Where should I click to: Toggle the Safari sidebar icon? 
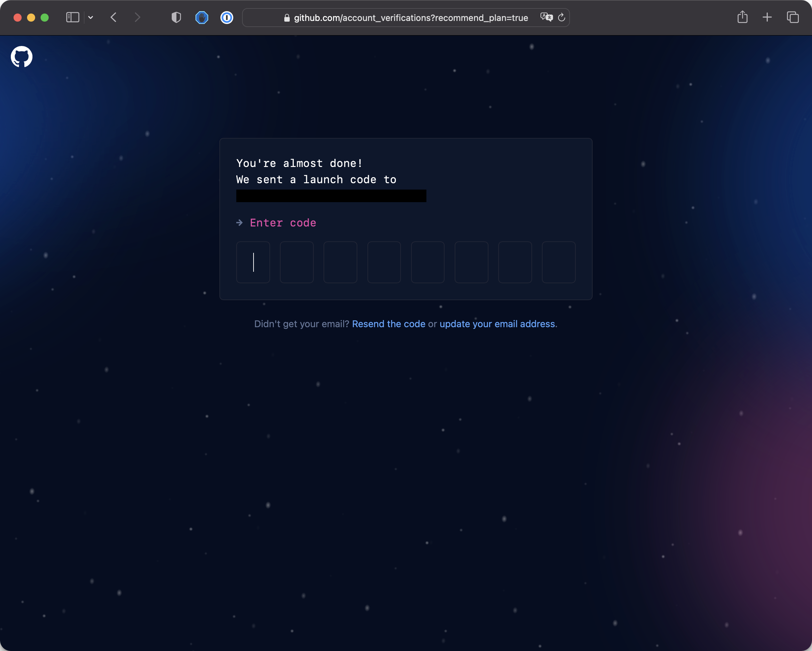point(72,17)
